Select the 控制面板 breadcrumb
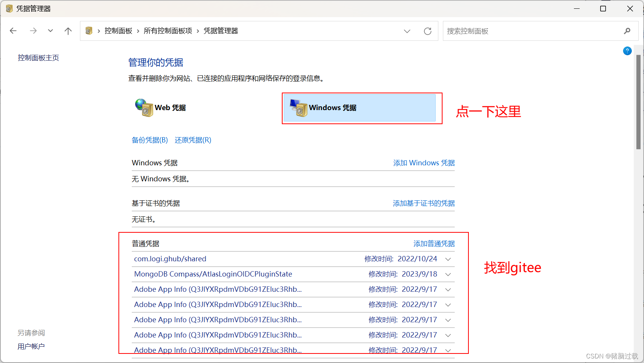 pos(118,31)
